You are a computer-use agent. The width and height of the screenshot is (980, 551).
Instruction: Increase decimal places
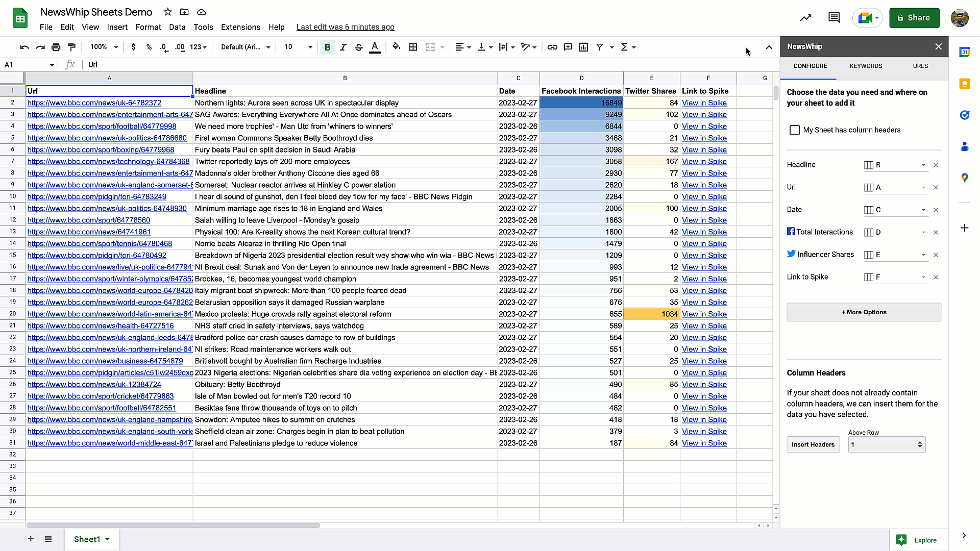(180, 47)
